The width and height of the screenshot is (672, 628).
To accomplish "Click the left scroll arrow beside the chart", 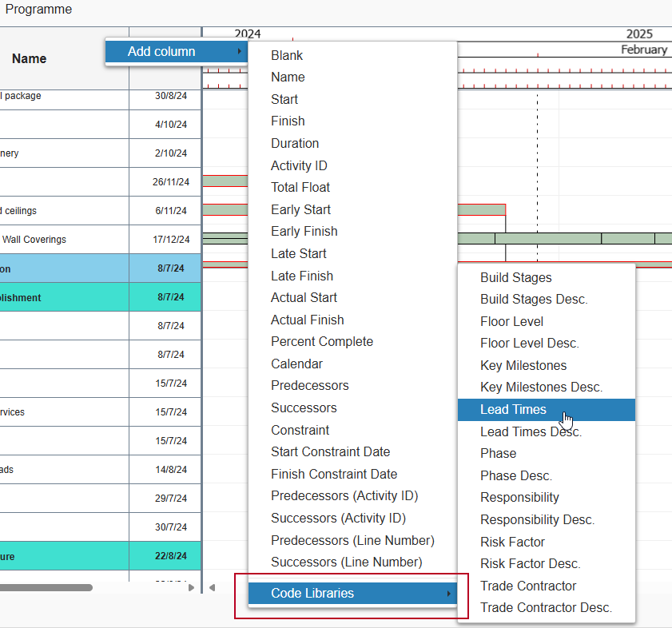I will (x=212, y=587).
